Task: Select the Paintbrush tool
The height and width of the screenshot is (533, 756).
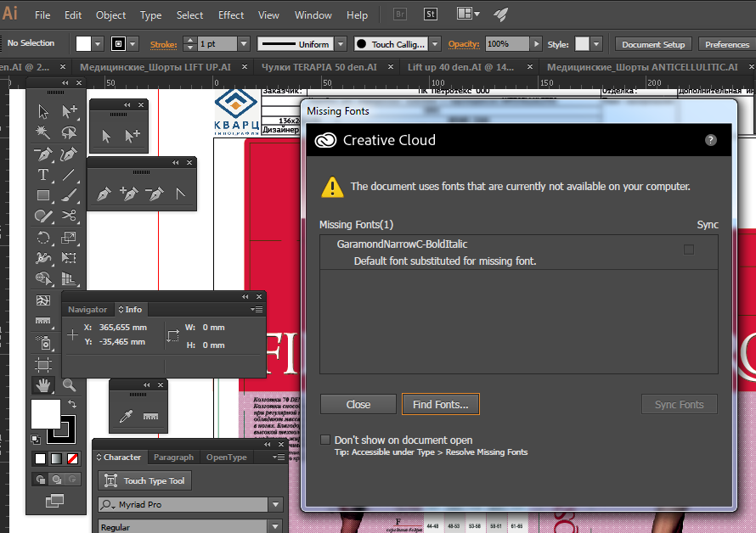Action: point(69,195)
